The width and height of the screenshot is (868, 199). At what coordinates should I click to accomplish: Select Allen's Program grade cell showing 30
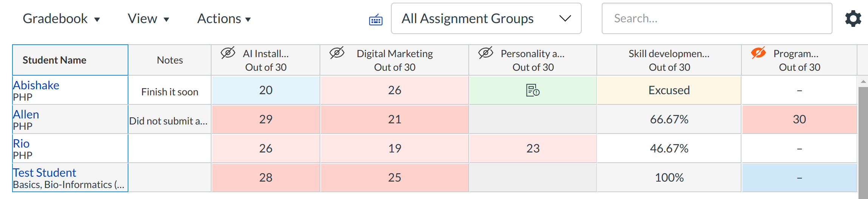click(x=799, y=120)
